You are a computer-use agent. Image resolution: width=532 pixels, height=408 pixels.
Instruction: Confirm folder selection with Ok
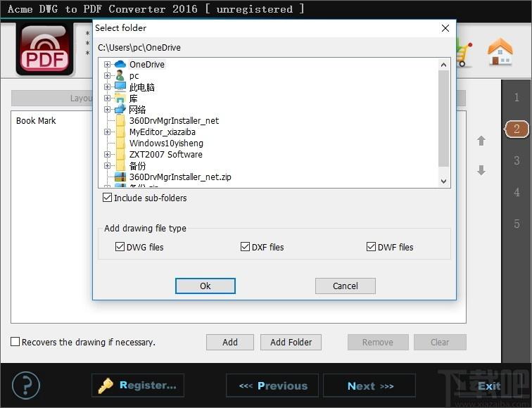tap(205, 286)
